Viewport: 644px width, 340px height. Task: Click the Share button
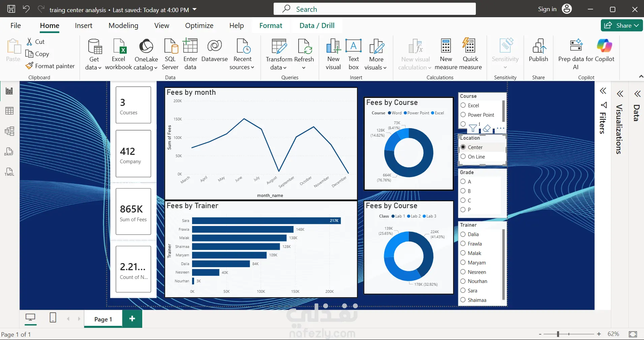[x=622, y=25]
